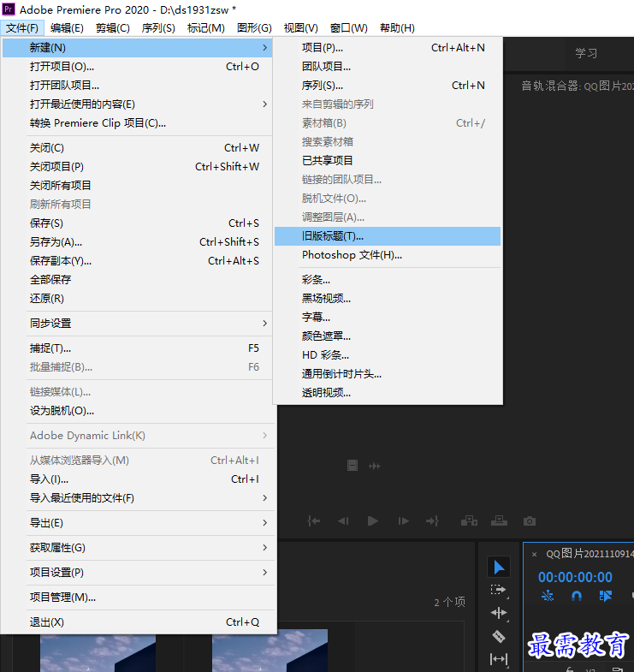Choose 彩条... in New submenu
Viewport: 634px width, 672px height.
pos(388,280)
